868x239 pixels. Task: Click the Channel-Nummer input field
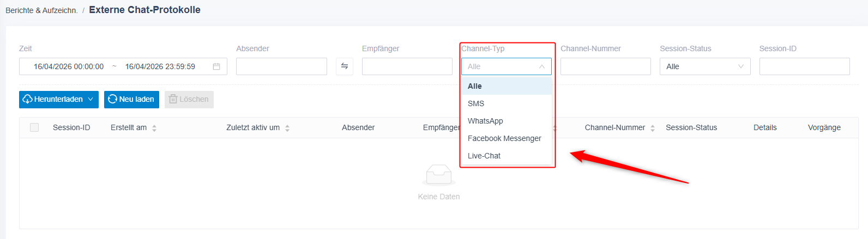pyautogui.click(x=606, y=66)
